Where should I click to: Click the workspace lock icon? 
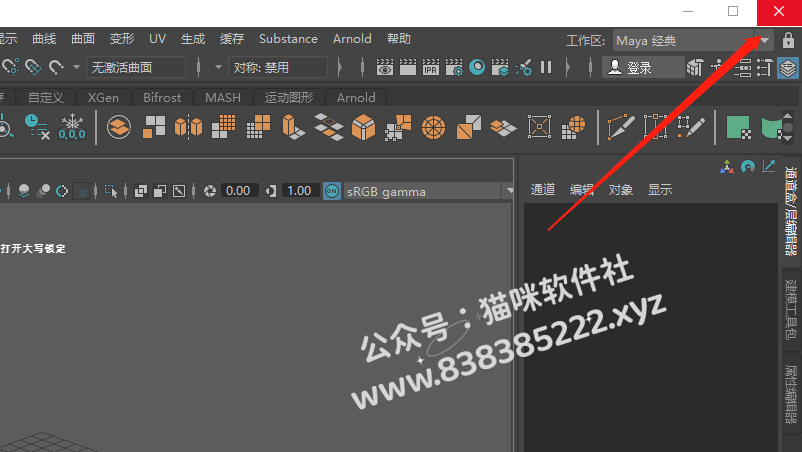788,40
